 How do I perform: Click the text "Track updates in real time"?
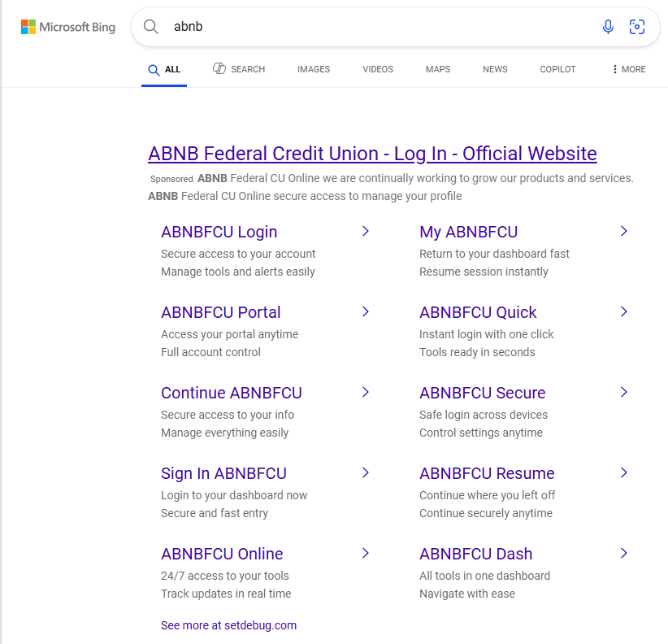pos(226,594)
